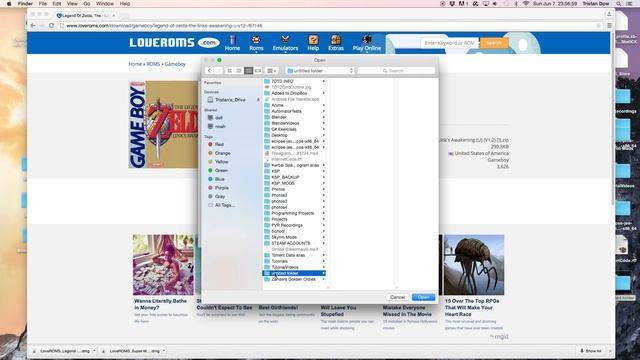Open dropdown arrow beside LoveROMS_Super download

[x=164, y=351]
